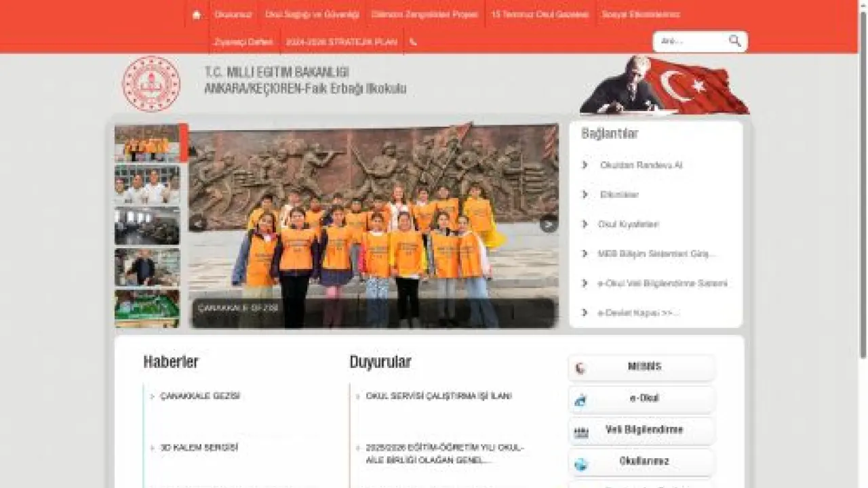Open e-Okul Veli Bilgilendirme Sistemi link

point(663,283)
